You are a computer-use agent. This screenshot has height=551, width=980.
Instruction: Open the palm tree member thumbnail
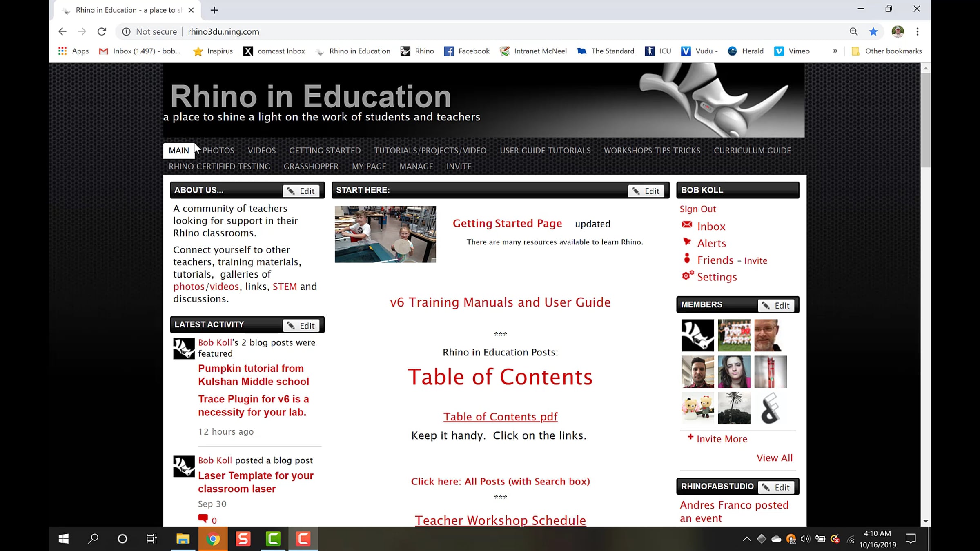[x=734, y=408]
